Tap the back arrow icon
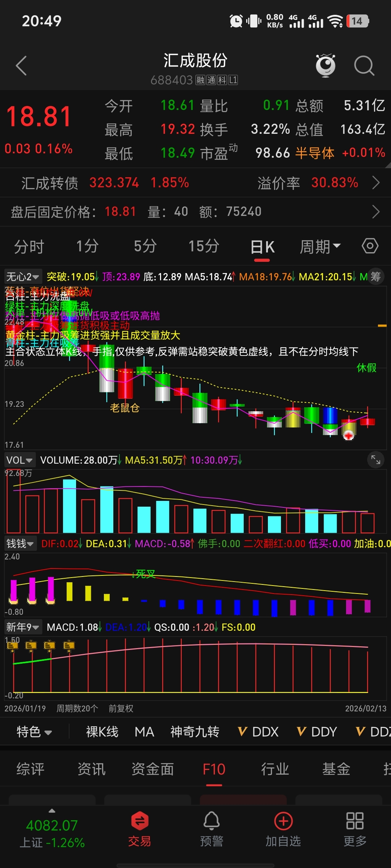 click(22, 66)
